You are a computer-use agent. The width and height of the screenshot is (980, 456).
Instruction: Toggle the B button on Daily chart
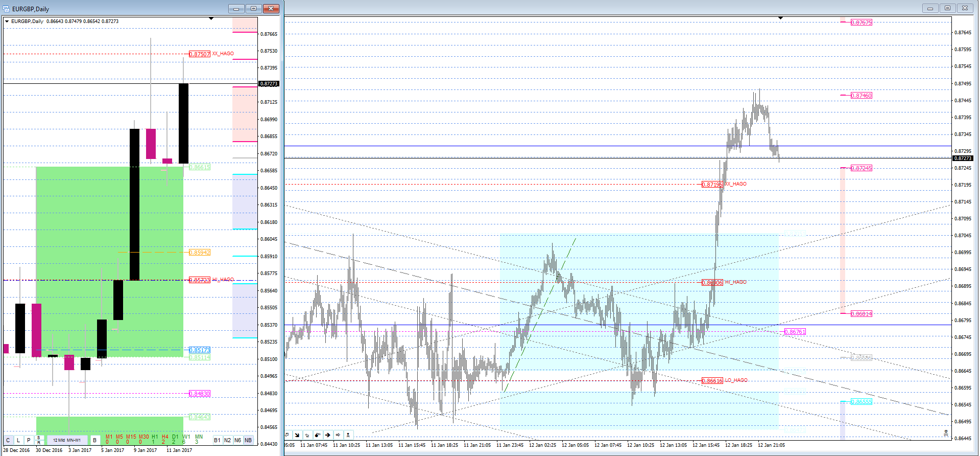(x=94, y=440)
